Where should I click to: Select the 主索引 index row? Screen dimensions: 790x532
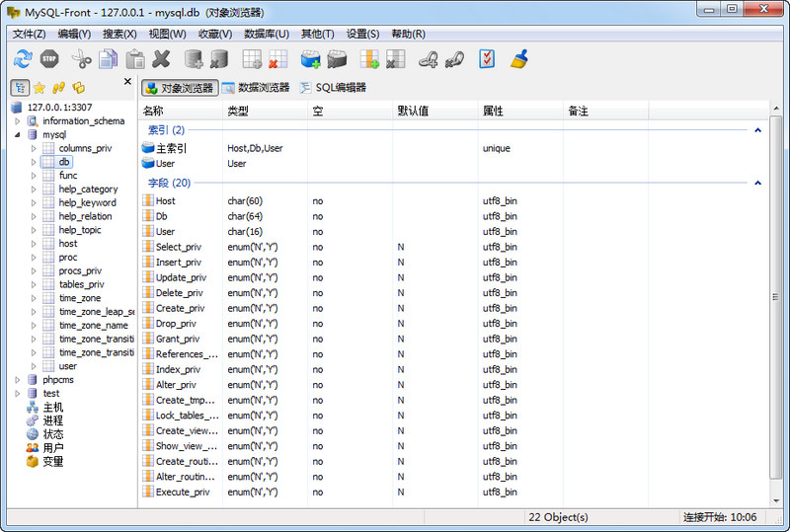pos(453,148)
